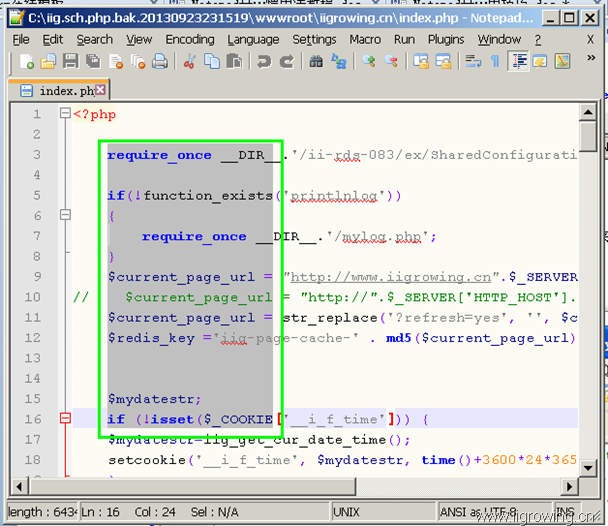Open the Settings menu

(314, 40)
